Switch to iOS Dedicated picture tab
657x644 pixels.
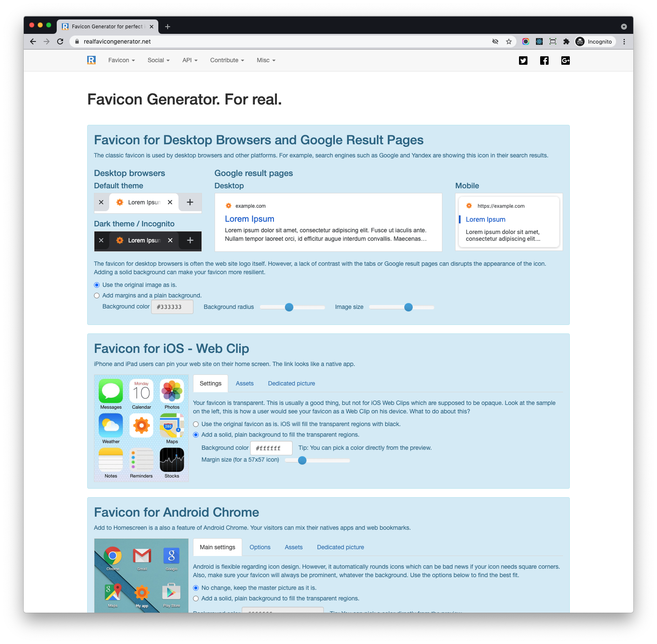[x=291, y=384]
